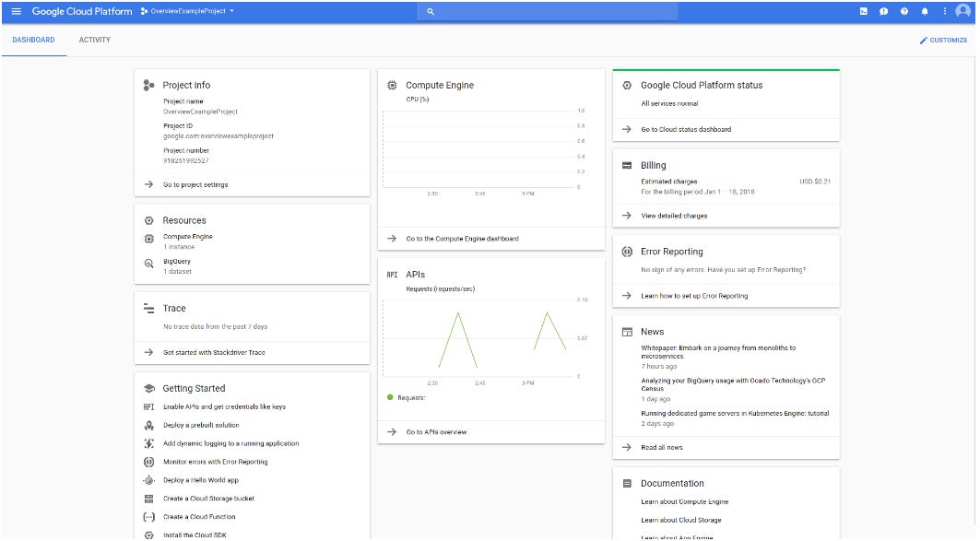Open the OverviewExampleProject project selector dropdown
980x541 pixels.
click(187, 11)
